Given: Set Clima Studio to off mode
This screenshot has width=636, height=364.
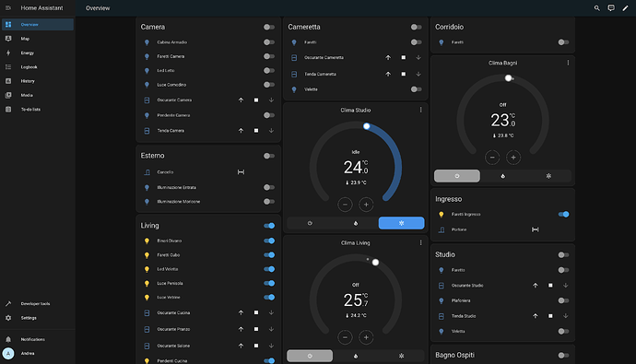Looking at the screenshot, I should 310,223.
